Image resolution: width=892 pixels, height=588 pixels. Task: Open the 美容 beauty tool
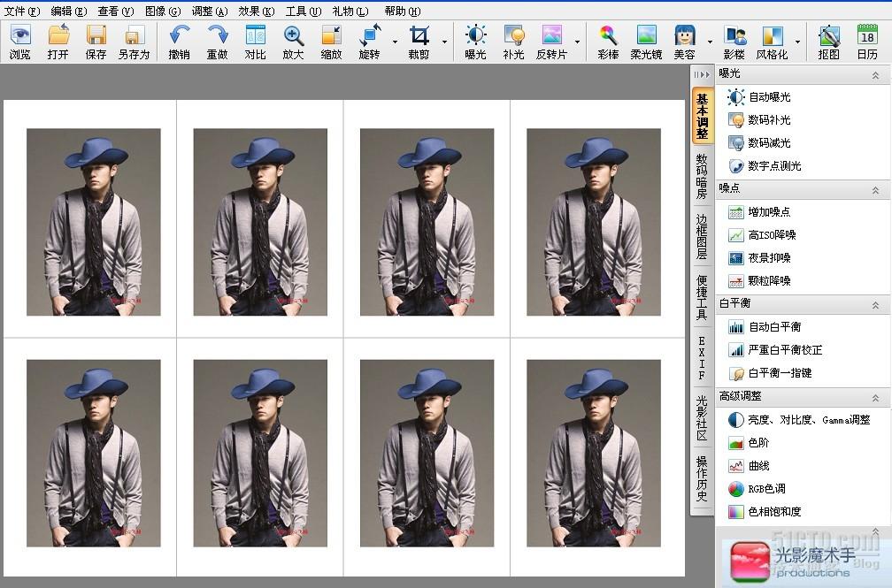[x=684, y=42]
